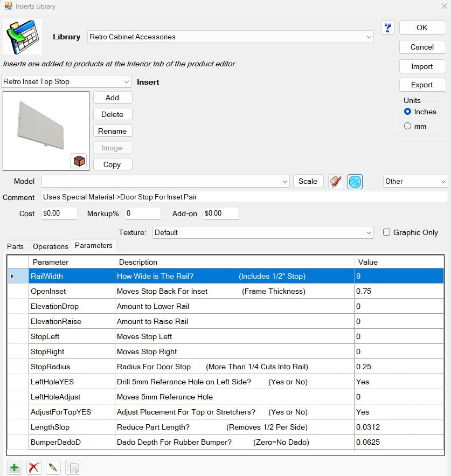The height and width of the screenshot is (476, 451).
Task: Click the 2D/3D toggle icon
Action: pos(355,182)
